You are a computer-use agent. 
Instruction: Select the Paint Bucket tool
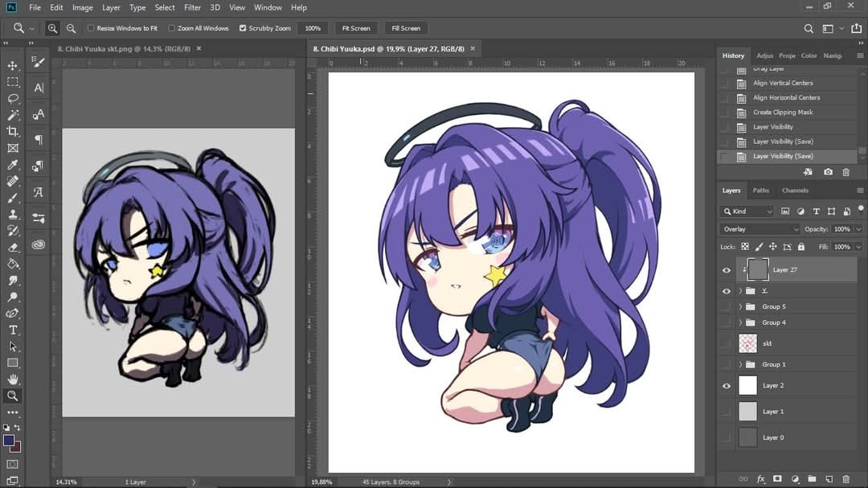[13, 264]
